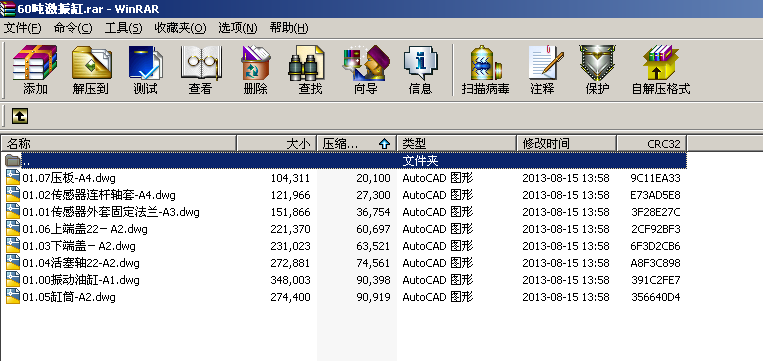Screen dimensions: 763x361
Task: Click file icon of 01.00振动油缸-A1.dwg
Action: point(13,280)
